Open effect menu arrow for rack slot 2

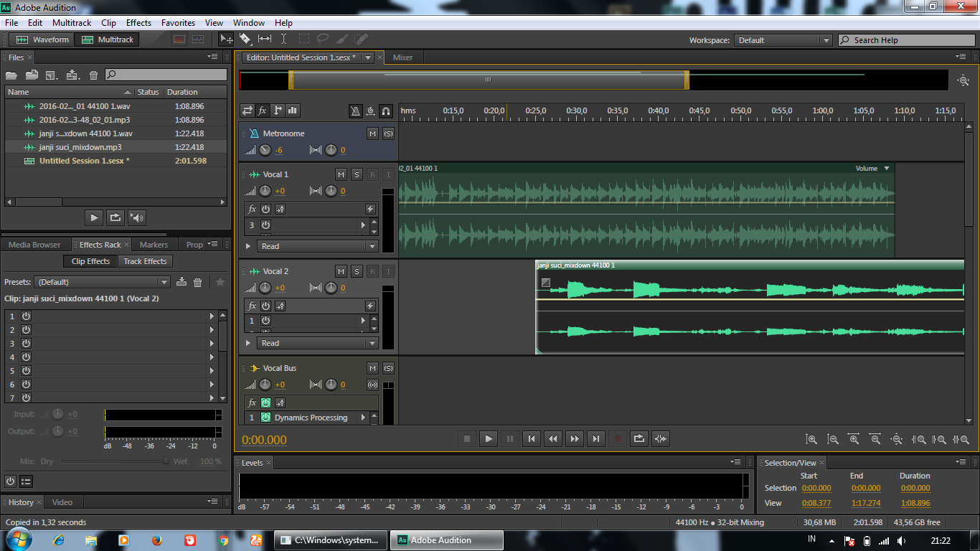tap(212, 330)
